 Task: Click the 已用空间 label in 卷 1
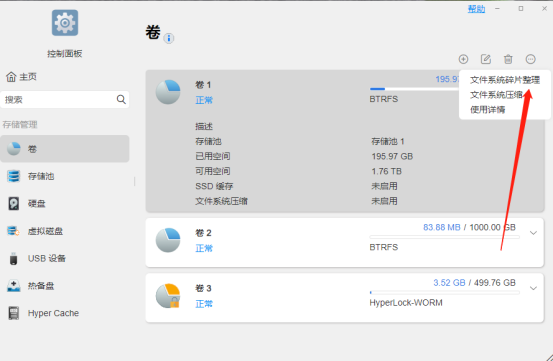[213, 156]
